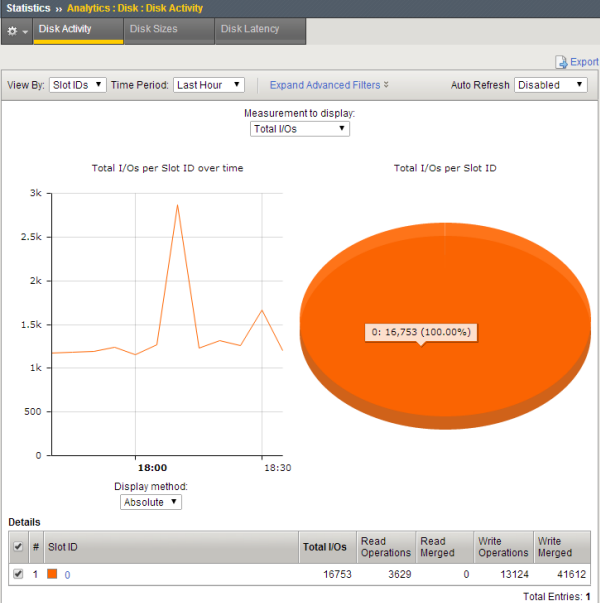Image resolution: width=600 pixels, height=603 pixels.
Task: Open the View By dropdown
Action: click(x=78, y=85)
